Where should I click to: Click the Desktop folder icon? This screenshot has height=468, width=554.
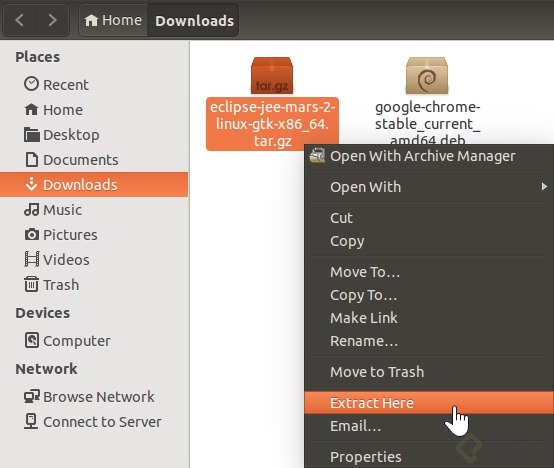click(x=31, y=135)
